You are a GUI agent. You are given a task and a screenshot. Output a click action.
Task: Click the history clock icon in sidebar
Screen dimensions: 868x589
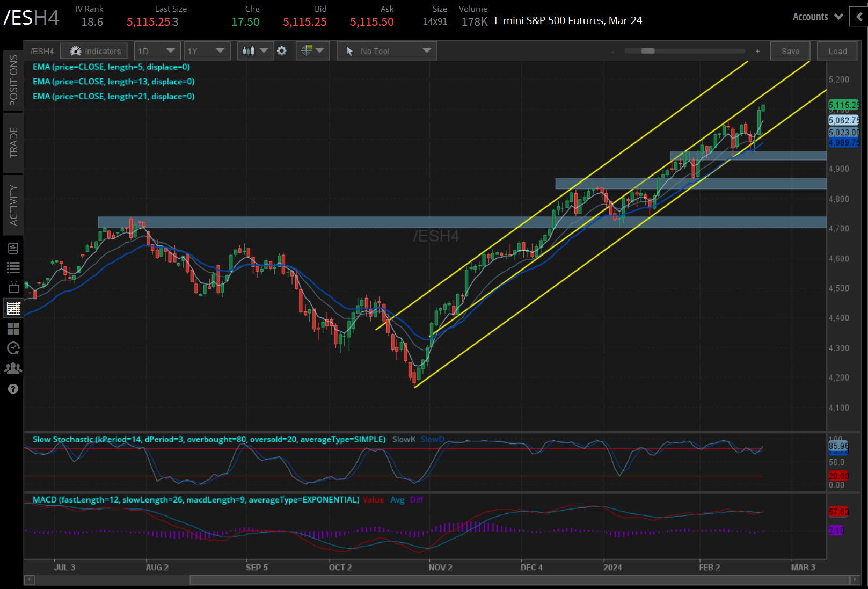tap(13, 348)
